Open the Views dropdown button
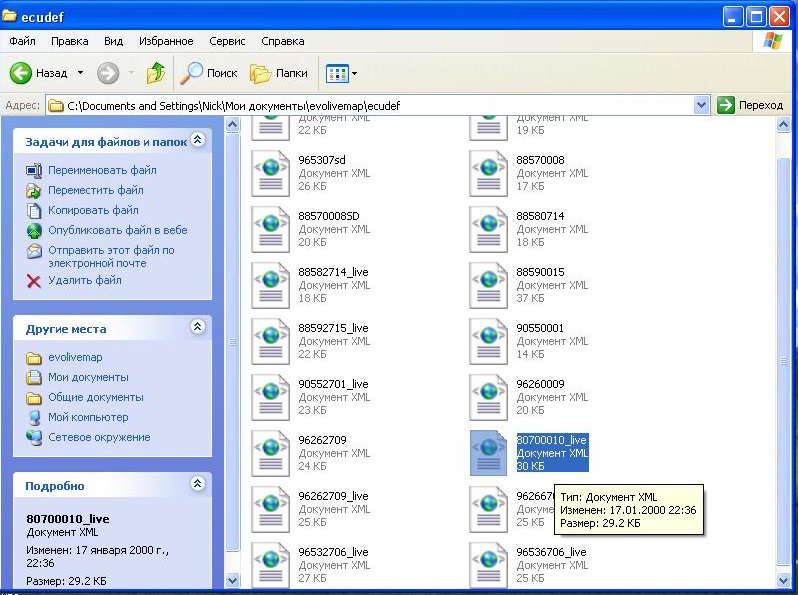This screenshot has width=798, height=595. tap(342, 73)
